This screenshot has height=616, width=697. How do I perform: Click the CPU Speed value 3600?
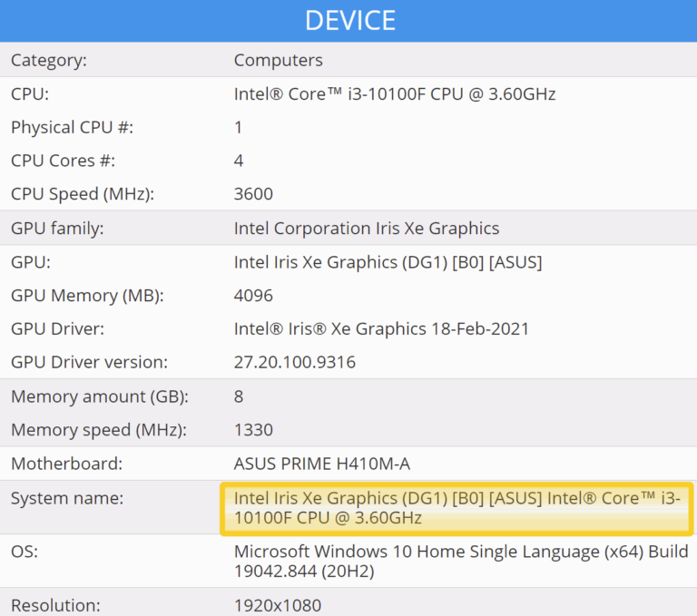click(253, 194)
